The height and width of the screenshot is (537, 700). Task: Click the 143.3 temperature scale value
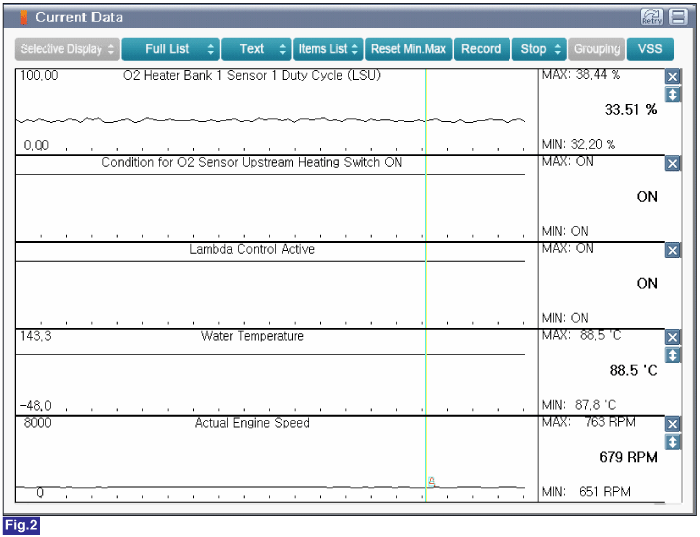point(35,336)
